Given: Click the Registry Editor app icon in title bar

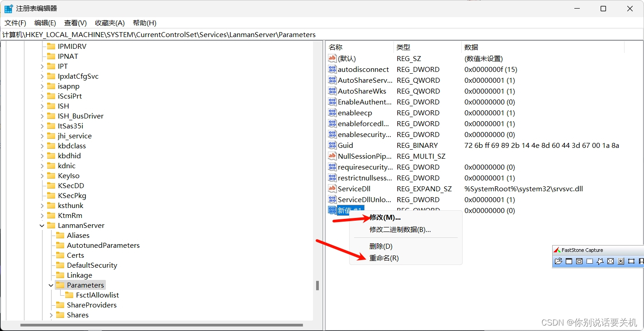Looking at the screenshot, I should coord(9,9).
